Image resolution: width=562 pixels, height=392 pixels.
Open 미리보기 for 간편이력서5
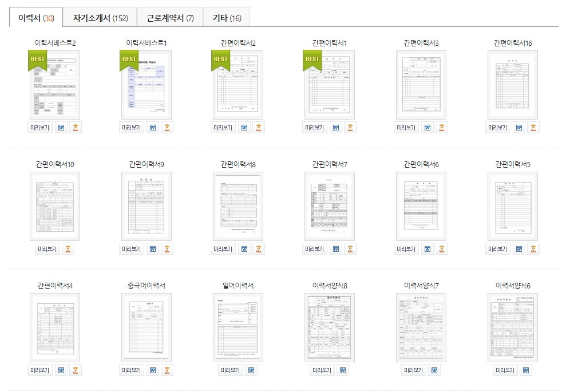[498, 249]
